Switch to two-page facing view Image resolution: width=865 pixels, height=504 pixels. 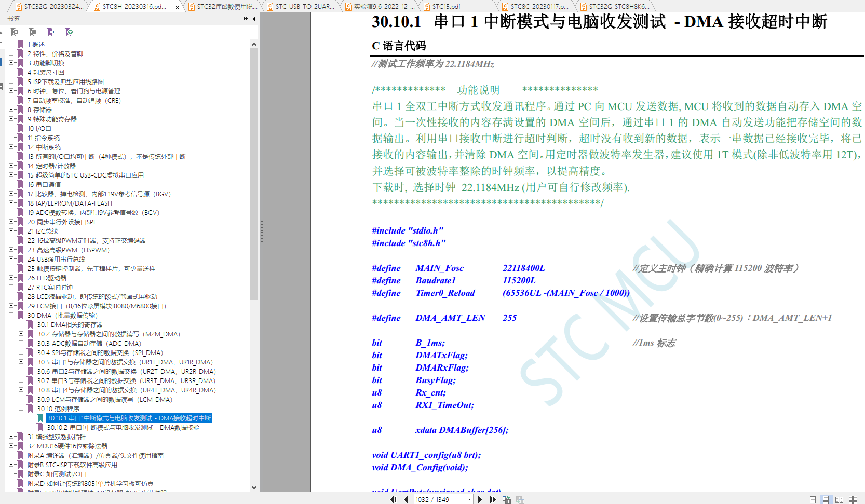[x=839, y=499]
